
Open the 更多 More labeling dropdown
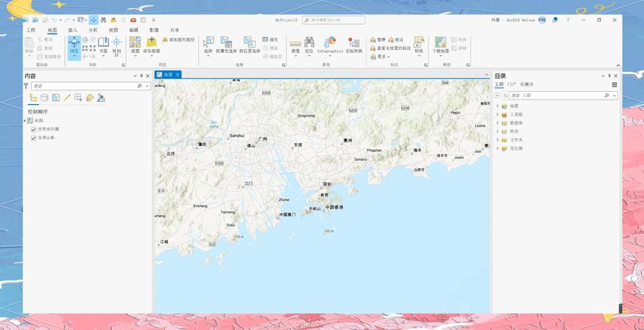(x=380, y=57)
